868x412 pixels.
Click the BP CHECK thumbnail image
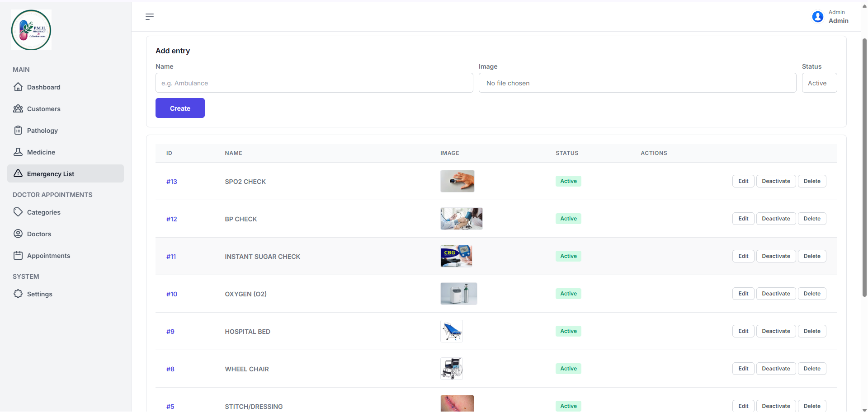click(462, 219)
